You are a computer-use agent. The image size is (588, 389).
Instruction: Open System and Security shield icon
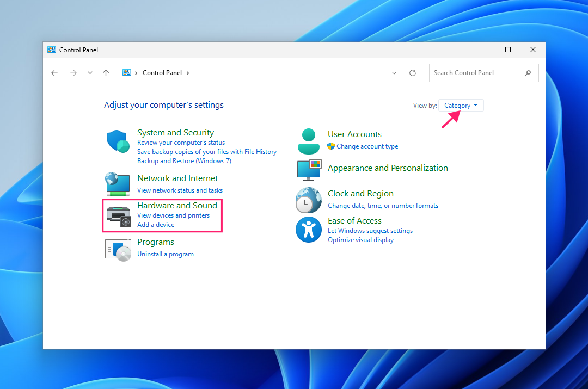(118, 141)
